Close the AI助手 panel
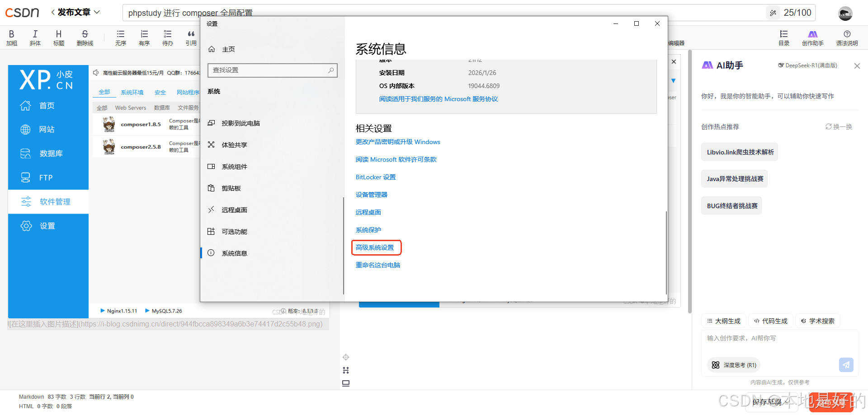Image resolution: width=868 pixels, height=415 pixels. (857, 66)
